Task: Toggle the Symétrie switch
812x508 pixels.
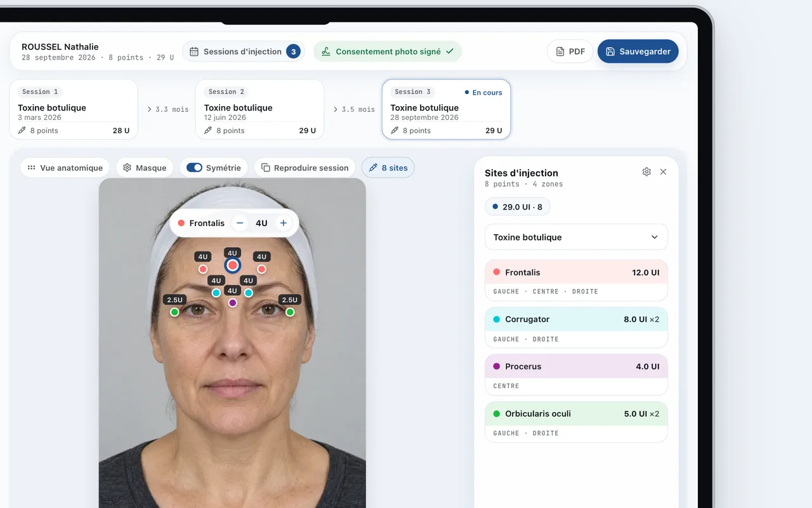Action: click(194, 168)
